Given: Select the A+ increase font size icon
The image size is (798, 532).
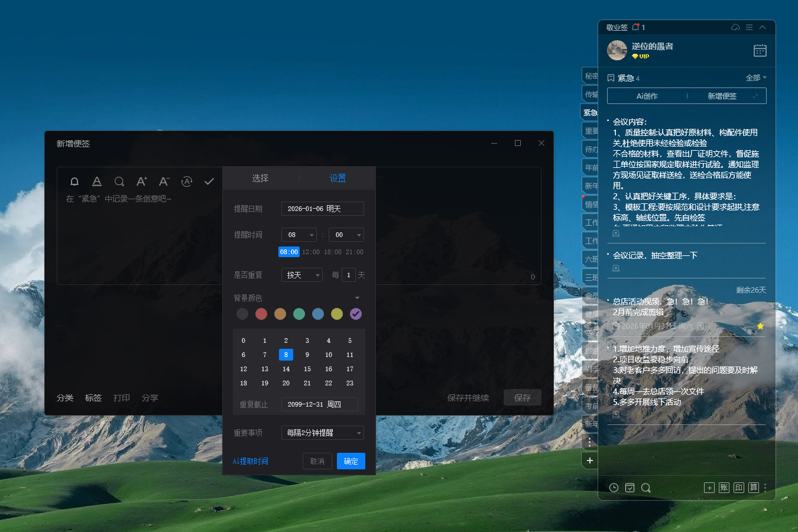Looking at the screenshot, I should (141, 181).
